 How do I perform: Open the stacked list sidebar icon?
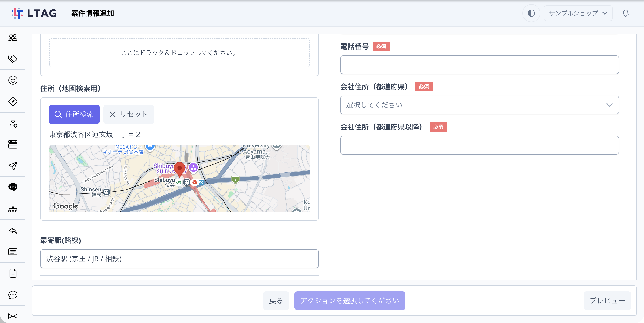click(x=13, y=144)
